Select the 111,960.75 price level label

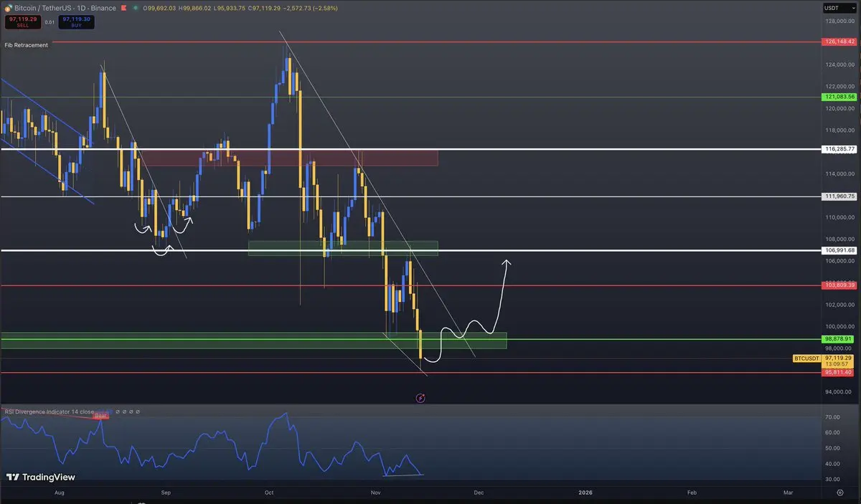click(x=839, y=196)
